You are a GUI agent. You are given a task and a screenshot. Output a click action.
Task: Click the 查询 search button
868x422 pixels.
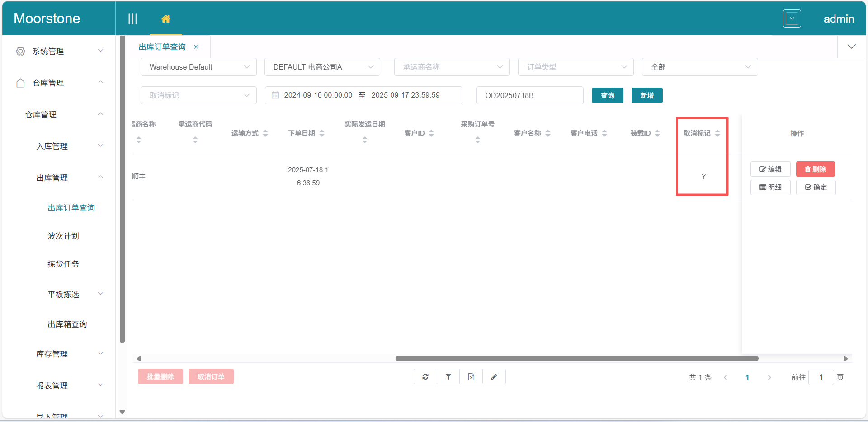click(x=607, y=95)
